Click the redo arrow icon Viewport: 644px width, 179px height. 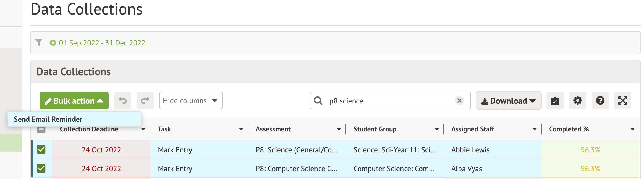pos(145,101)
